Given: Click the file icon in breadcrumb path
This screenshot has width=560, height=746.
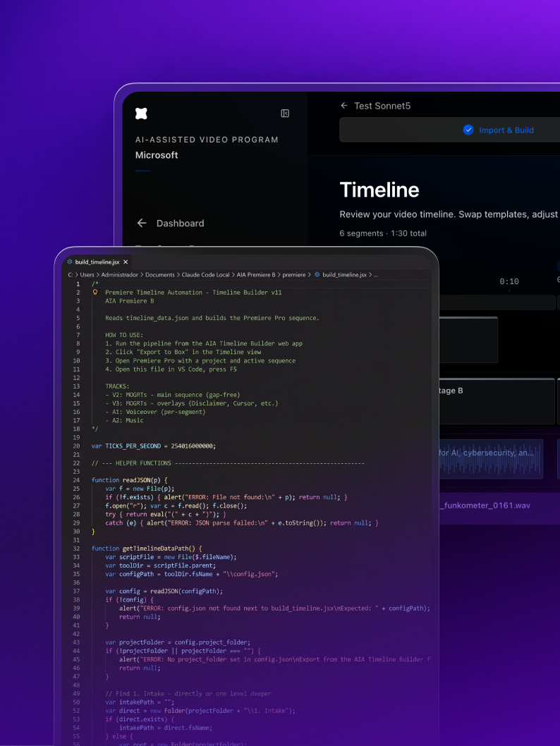Looking at the screenshot, I should coord(317,274).
